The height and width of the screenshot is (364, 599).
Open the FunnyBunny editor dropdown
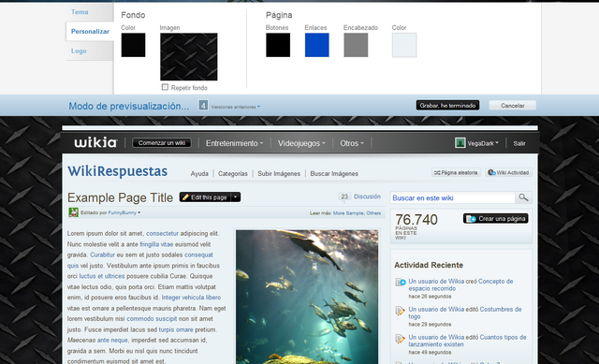[x=124, y=212]
